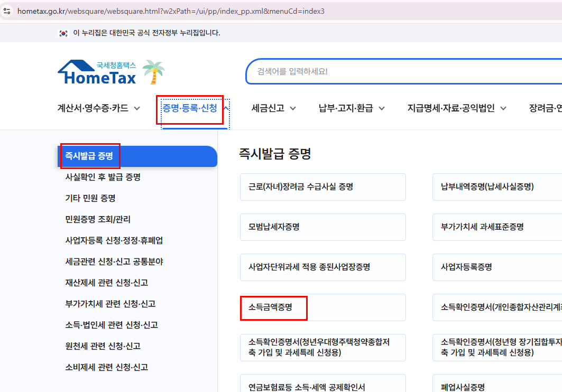Screen dimensions: 562x392
Task: Expand chevron next to 납부·고지·환급
Action: pyautogui.click(x=382, y=108)
